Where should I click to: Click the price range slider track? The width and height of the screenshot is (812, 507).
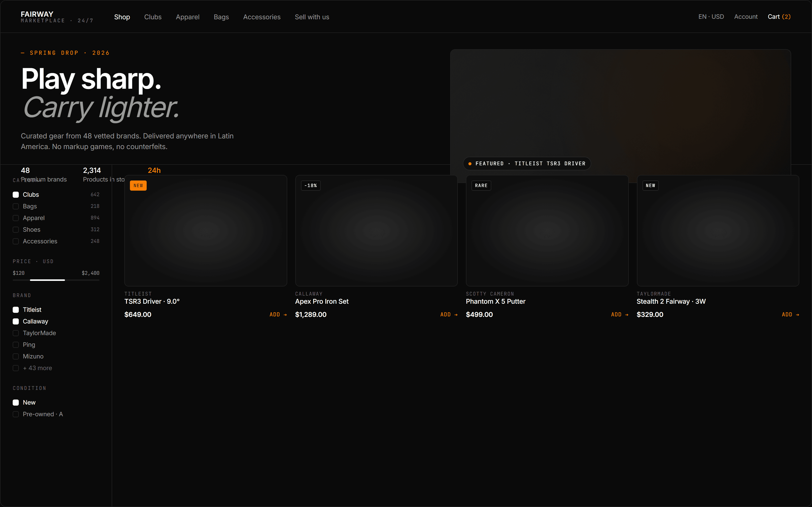(x=56, y=280)
